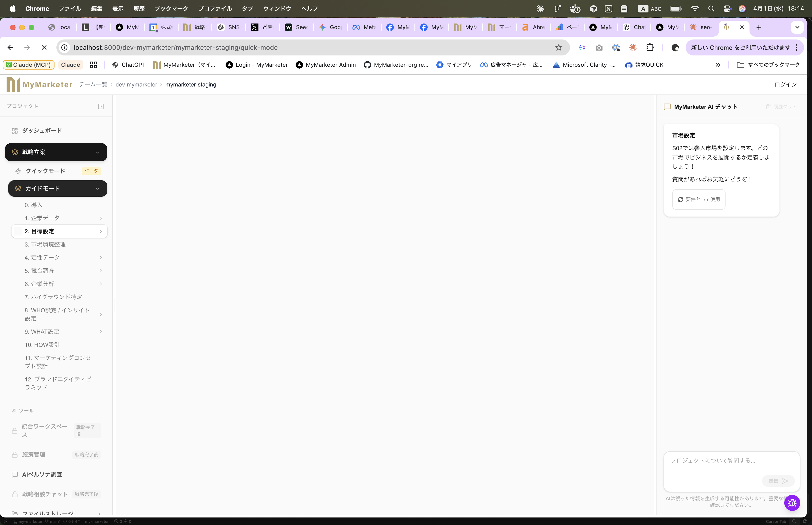The image size is (812, 525).
Task: Switch to the SNS browser tab
Action: tap(229, 27)
